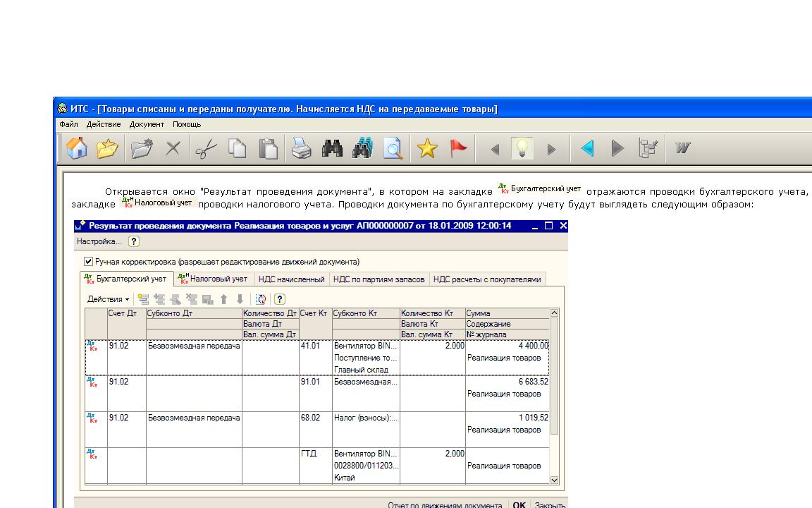Open the Файл menu
Image resolution: width=812 pixels, height=508 pixels.
68,124
